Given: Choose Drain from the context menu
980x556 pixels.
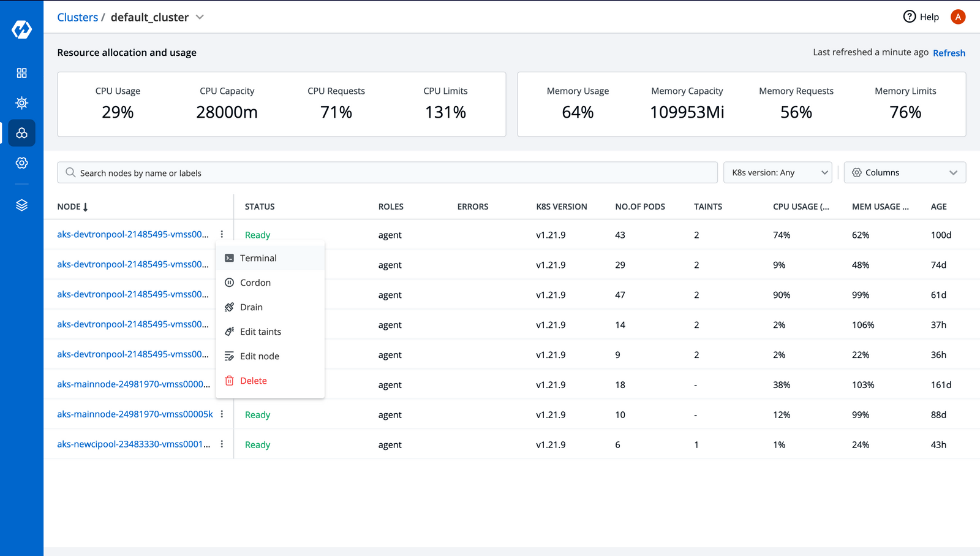Looking at the screenshot, I should coord(251,307).
